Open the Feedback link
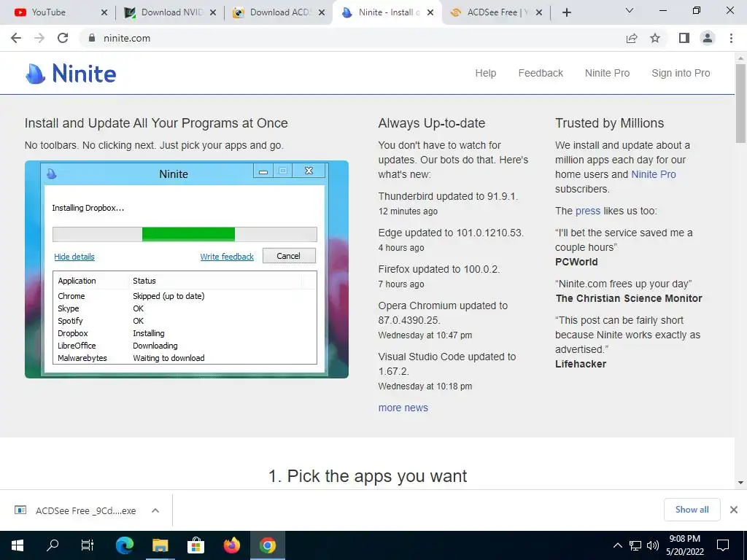The height and width of the screenshot is (560, 747). 541,74
